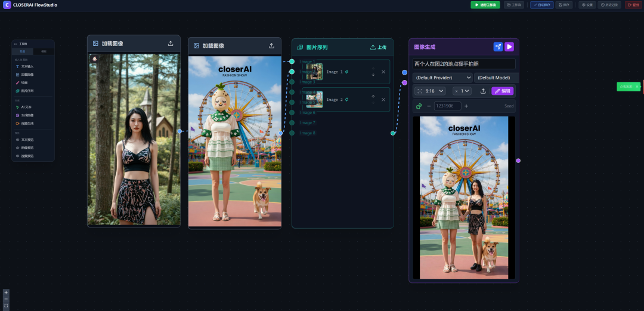Viewport: 644px width, 311px height.
Task: Click the prompt text field in 图像生成
Action: (x=464, y=64)
